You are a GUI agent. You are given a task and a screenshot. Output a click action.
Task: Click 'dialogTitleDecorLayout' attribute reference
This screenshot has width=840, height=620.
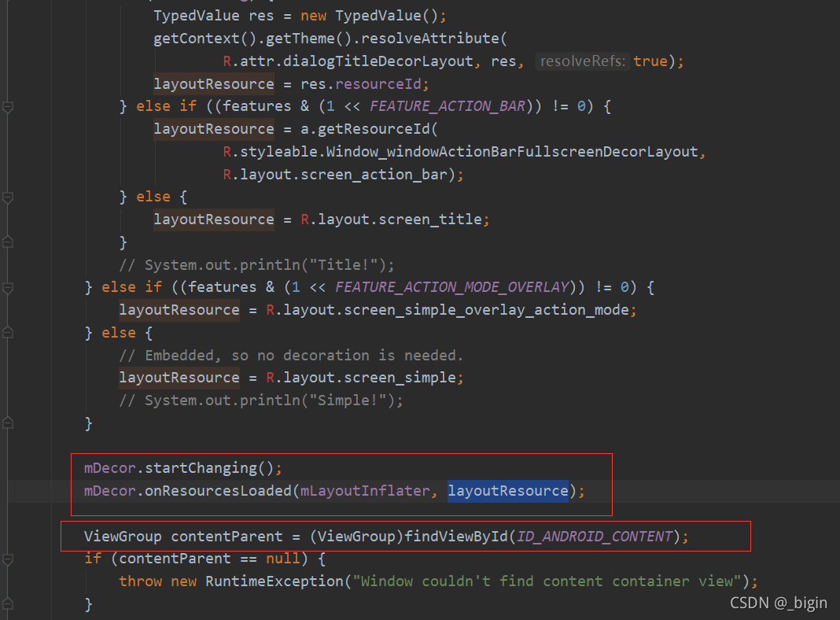pos(378,61)
